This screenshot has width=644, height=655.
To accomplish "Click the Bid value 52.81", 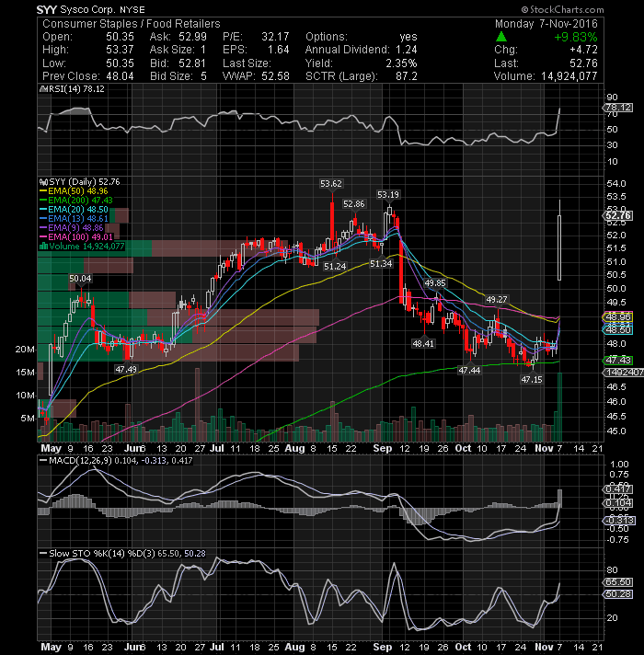I will (192, 63).
